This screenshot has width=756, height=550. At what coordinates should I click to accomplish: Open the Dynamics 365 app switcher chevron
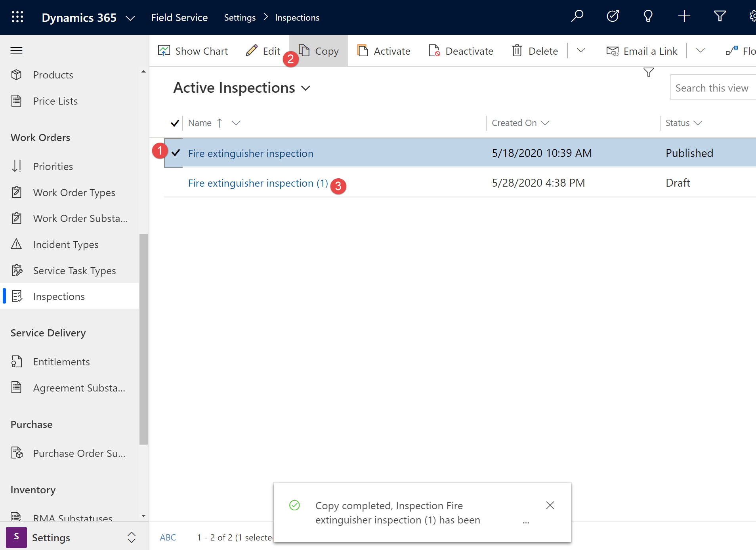[130, 18]
